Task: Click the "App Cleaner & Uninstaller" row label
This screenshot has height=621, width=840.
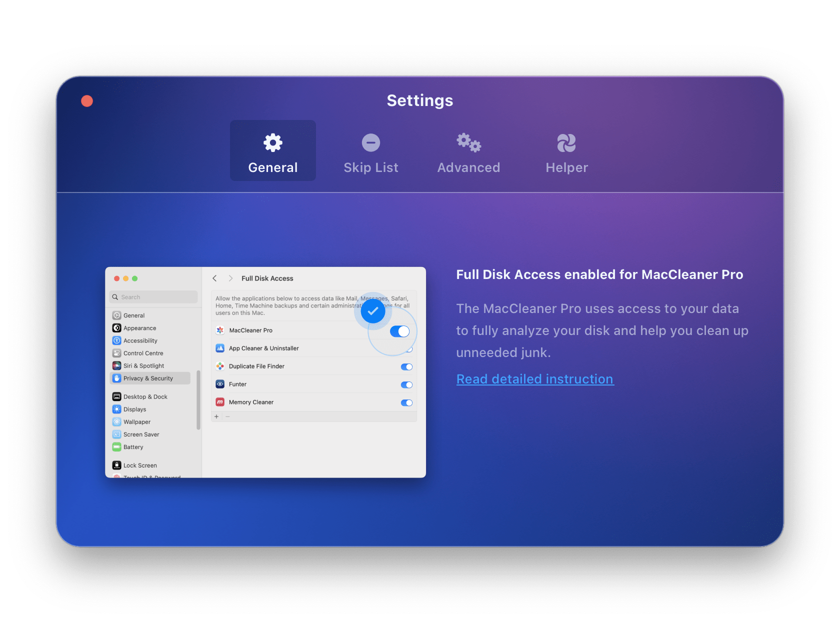Action: click(x=264, y=348)
